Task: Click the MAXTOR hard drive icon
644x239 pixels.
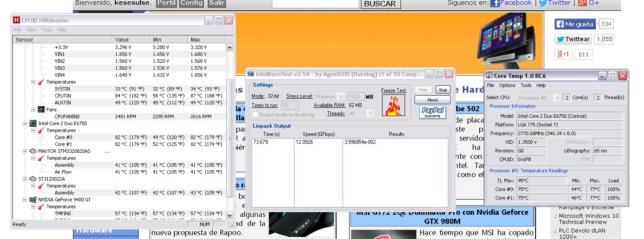Action: [x=33, y=151]
